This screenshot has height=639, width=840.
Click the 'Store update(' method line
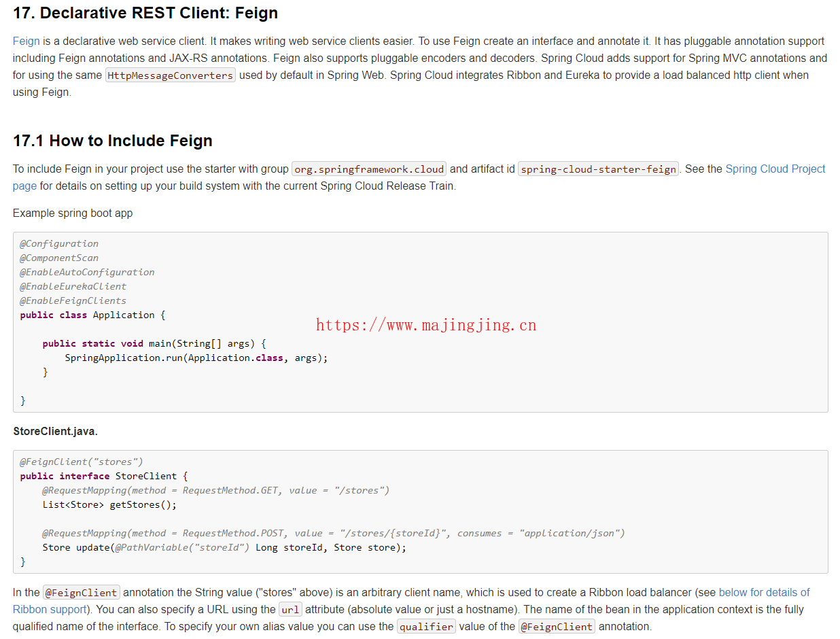tap(224, 547)
